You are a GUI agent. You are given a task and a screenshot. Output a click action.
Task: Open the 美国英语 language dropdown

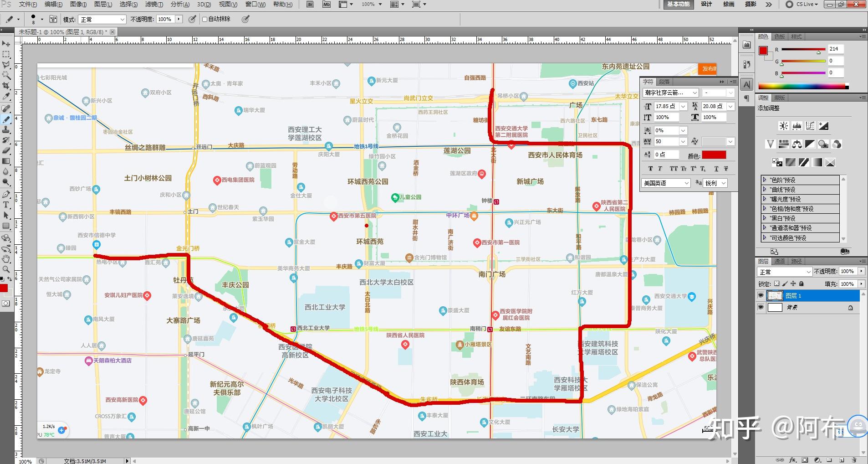coord(666,183)
